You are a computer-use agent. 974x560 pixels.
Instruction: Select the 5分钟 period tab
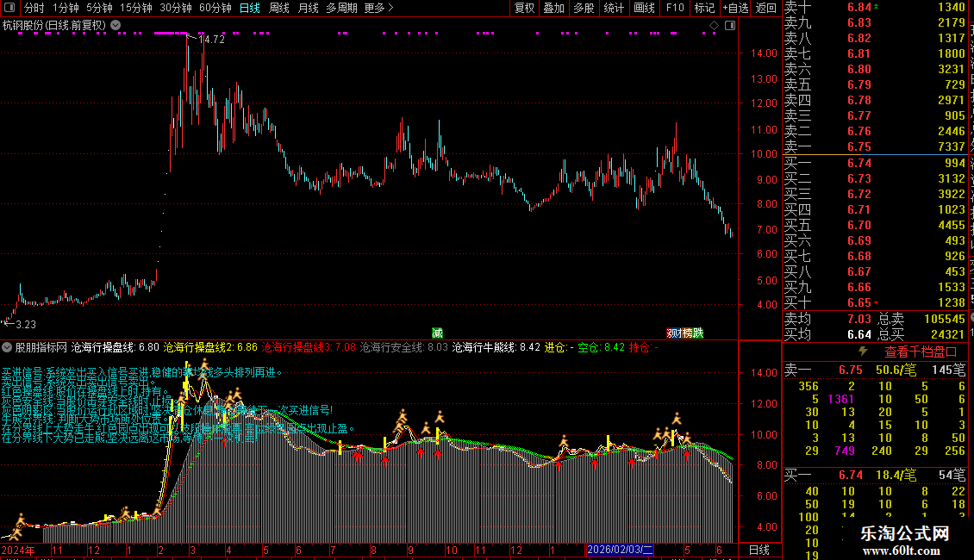coord(99,8)
